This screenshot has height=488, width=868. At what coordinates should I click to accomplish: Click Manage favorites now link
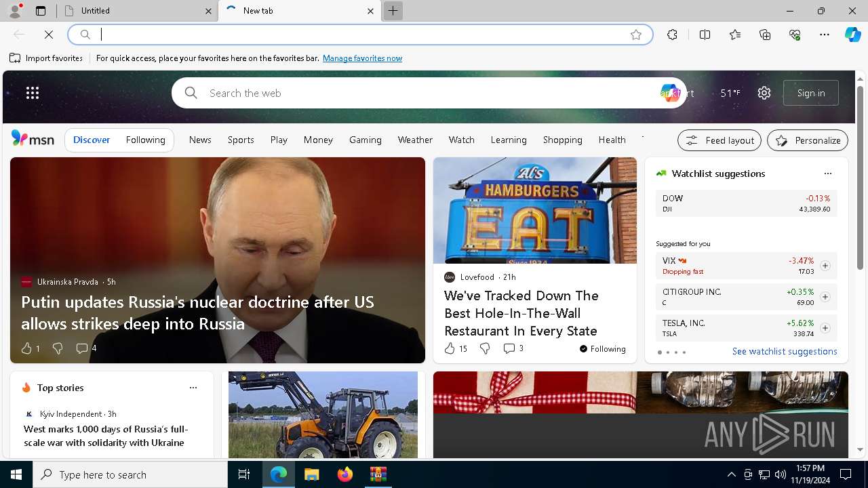[362, 58]
